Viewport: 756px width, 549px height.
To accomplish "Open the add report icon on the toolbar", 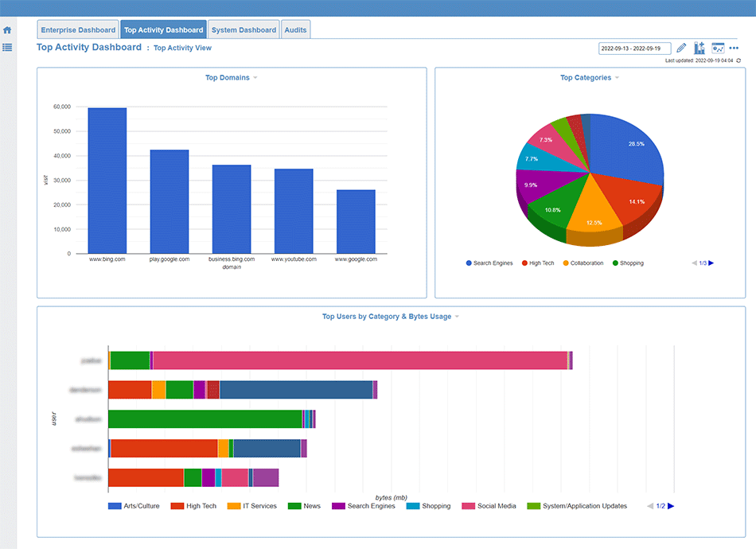I will (699, 48).
